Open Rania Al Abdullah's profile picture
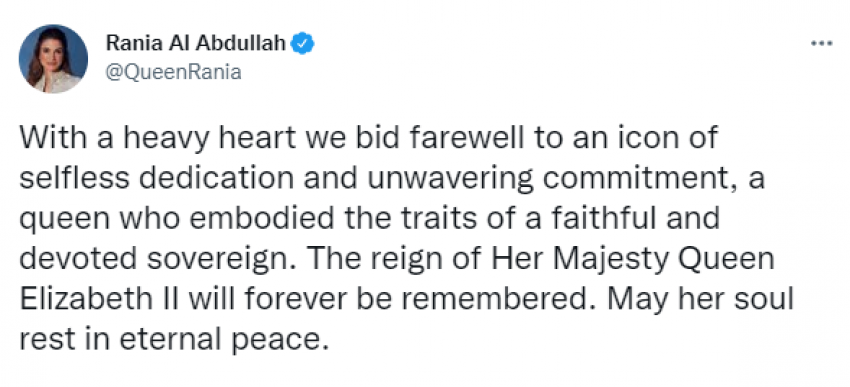Image resolution: width=850 pixels, height=387 pixels. point(53,59)
